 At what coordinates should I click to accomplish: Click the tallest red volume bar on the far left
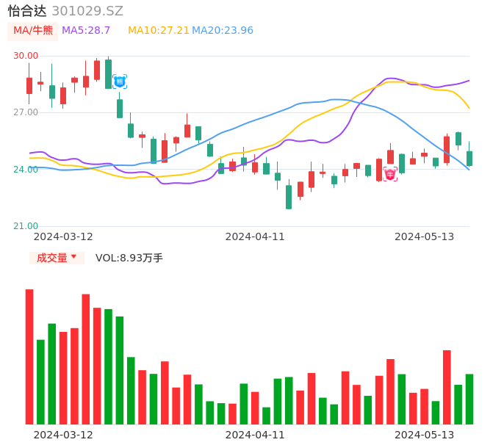tap(29, 356)
